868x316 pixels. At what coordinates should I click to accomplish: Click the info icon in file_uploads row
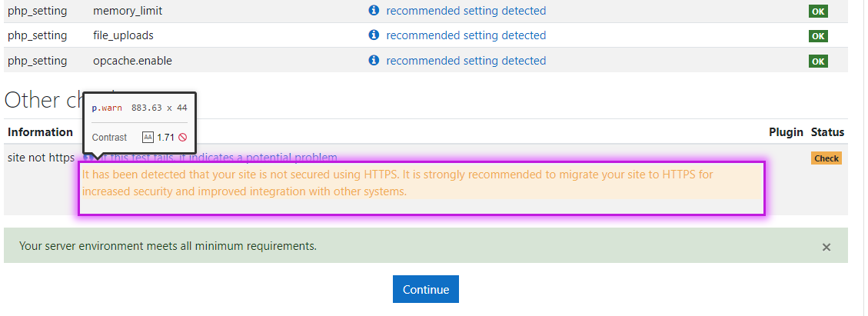pos(374,35)
